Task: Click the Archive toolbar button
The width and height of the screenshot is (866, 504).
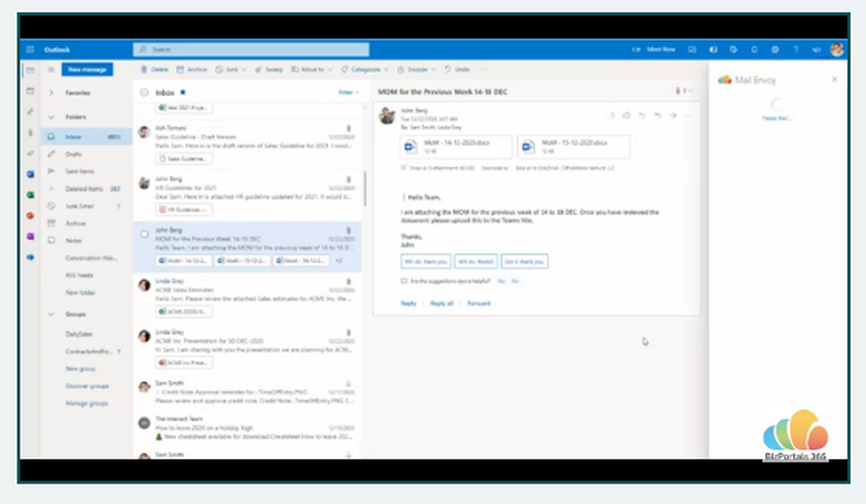Action: [x=191, y=69]
